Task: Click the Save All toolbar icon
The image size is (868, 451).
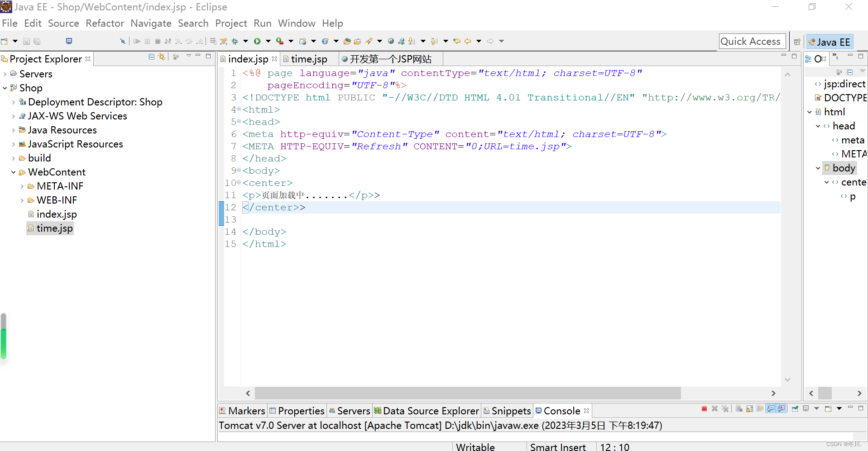Action: coord(37,41)
